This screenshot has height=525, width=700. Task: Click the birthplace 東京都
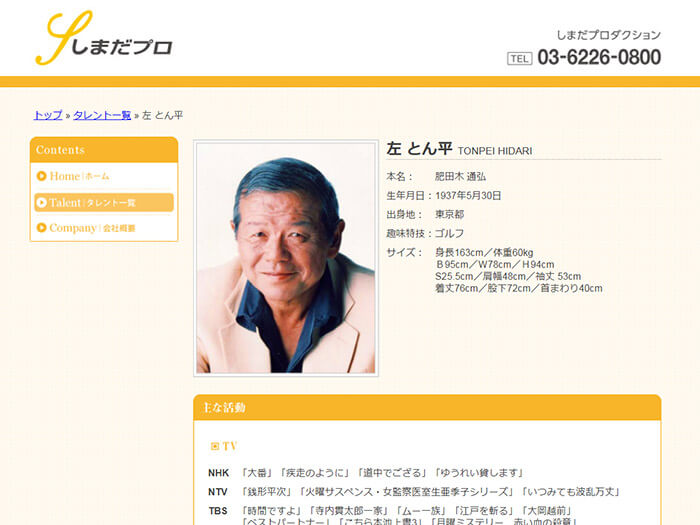click(450, 215)
